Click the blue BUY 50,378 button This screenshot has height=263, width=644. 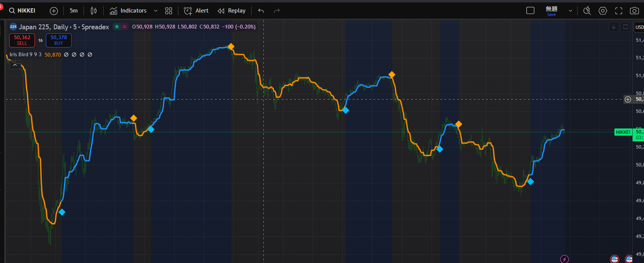point(59,40)
